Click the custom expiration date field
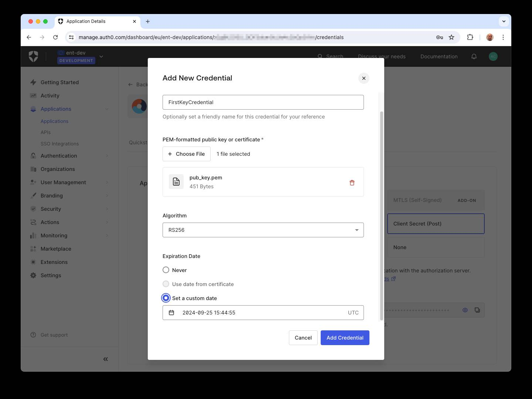 263,313
